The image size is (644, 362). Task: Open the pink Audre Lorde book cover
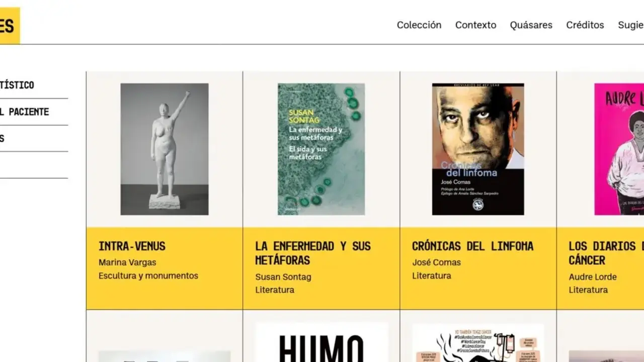click(x=619, y=149)
